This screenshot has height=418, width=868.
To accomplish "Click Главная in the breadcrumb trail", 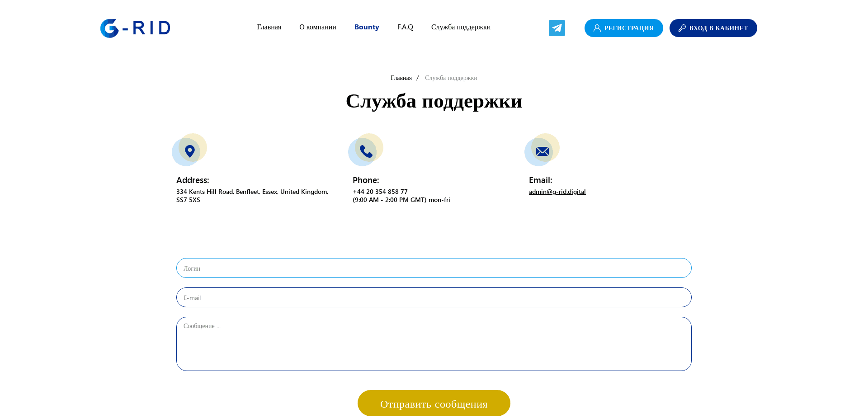I will [x=401, y=78].
